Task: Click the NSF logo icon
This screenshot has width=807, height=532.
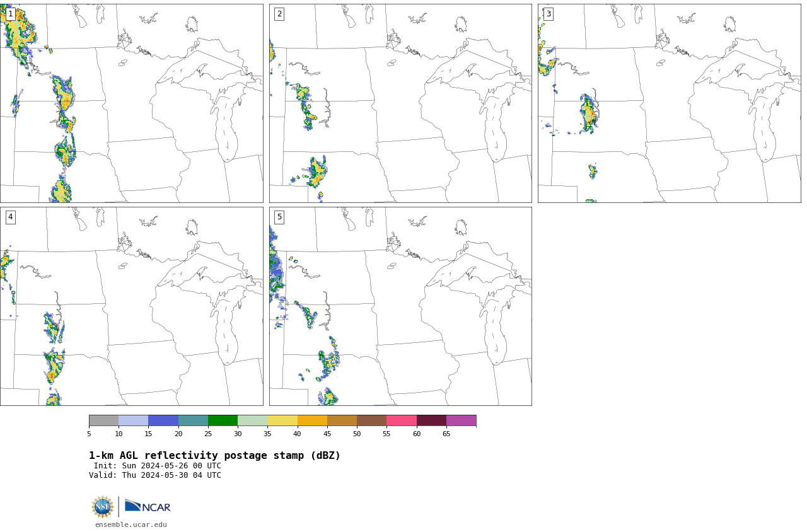Action: point(103,507)
